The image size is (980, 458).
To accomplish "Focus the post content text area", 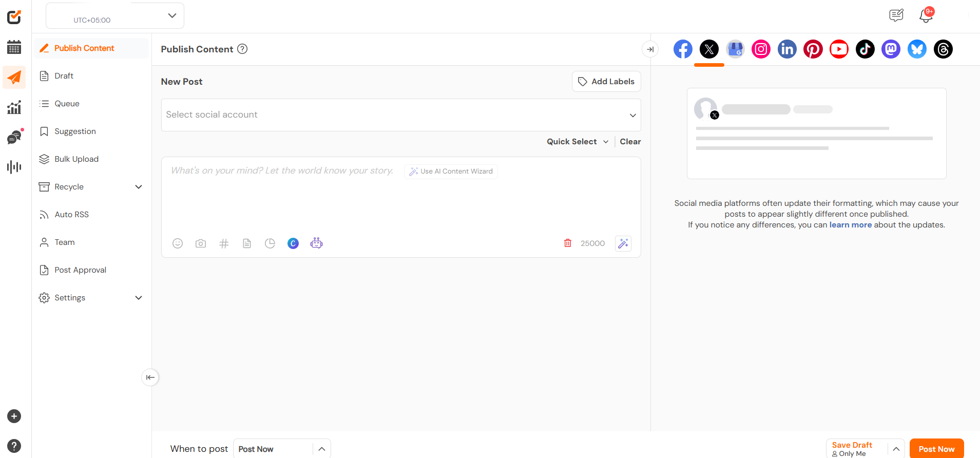I will [x=401, y=198].
